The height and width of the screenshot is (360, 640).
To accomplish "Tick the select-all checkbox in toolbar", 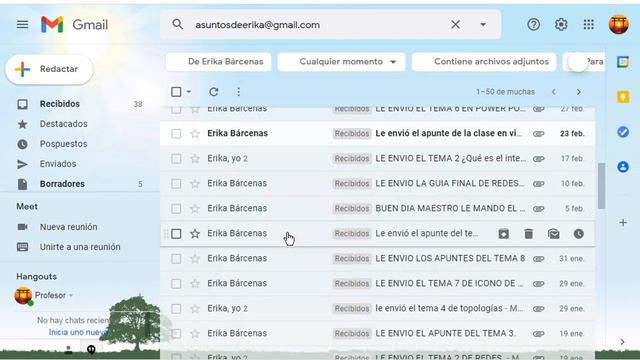I will coord(176,92).
